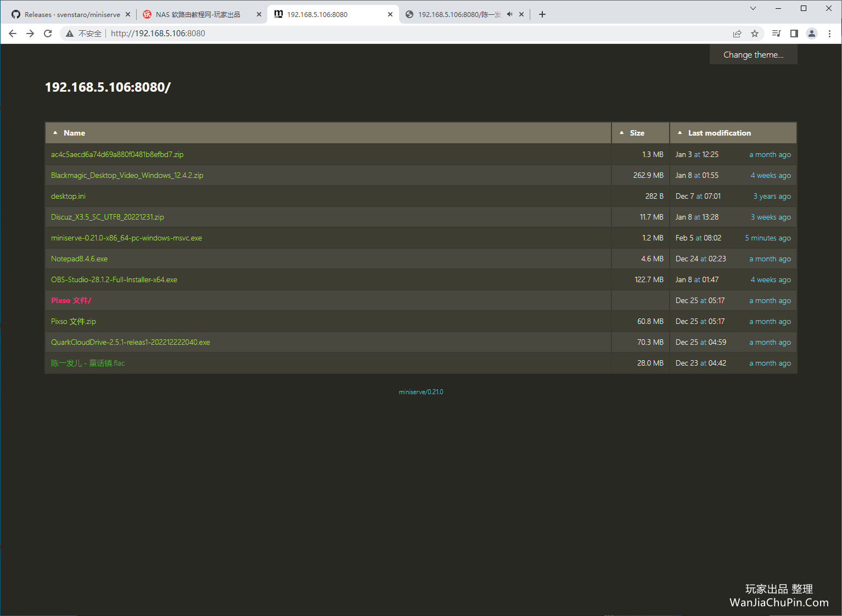Reload the page with the refresh icon
842x616 pixels.
tap(48, 33)
